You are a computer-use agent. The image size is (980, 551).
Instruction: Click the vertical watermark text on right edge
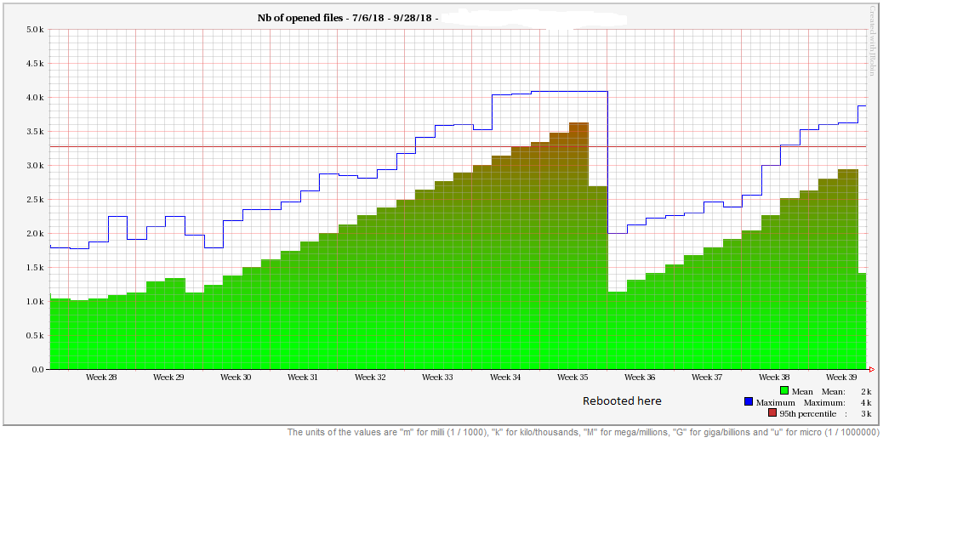[872, 41]
